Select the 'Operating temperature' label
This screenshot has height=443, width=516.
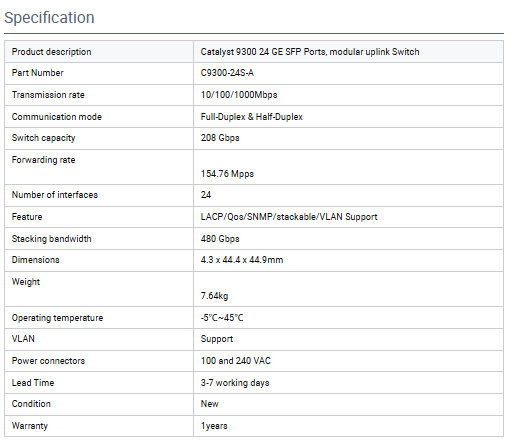pyautogui.click(x=57, y=318)
